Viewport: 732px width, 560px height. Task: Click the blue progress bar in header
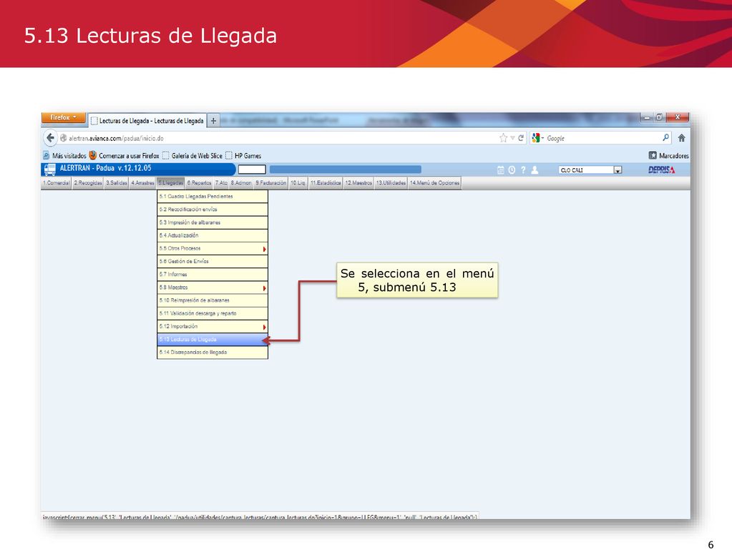point(346,170)
